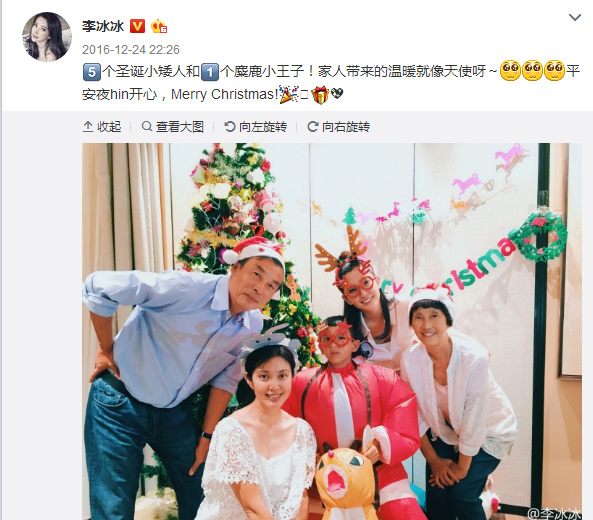
Task: Click the number 5 keycap emoji
Action: coord(92,71)
